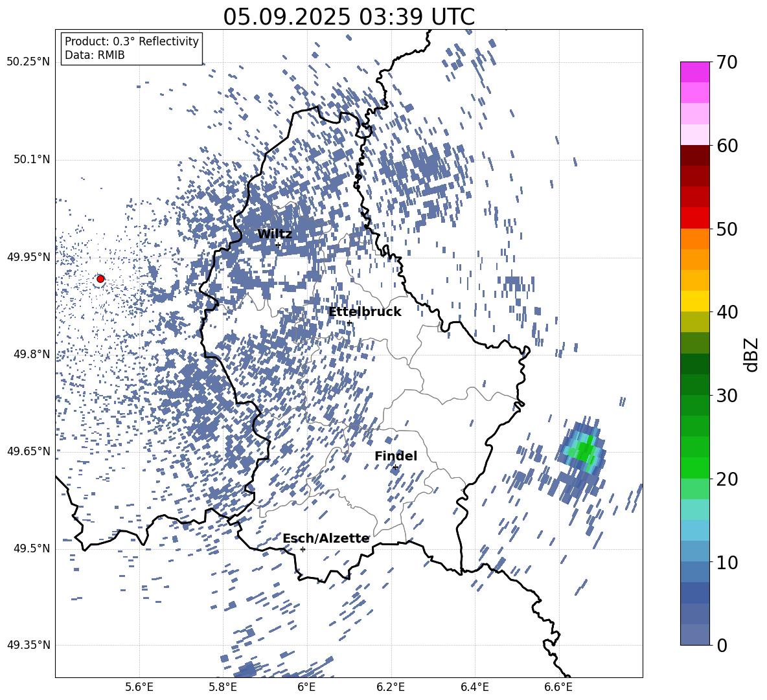Click the 6°E longitude label
This screenshot has height=700, width=767.
pyautogui.click(x=306, y=687)
